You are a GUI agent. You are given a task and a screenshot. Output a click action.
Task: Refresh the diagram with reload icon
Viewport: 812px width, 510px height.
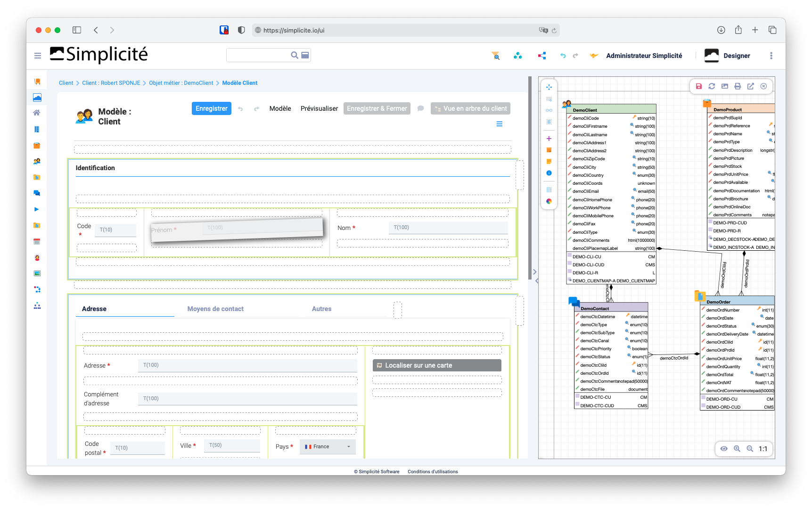click(712, 86)
